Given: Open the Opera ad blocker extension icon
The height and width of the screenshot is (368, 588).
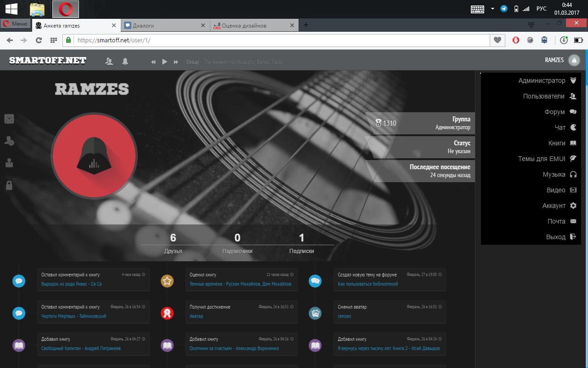Looking at the screenshot, I should (x=516, y=40).
